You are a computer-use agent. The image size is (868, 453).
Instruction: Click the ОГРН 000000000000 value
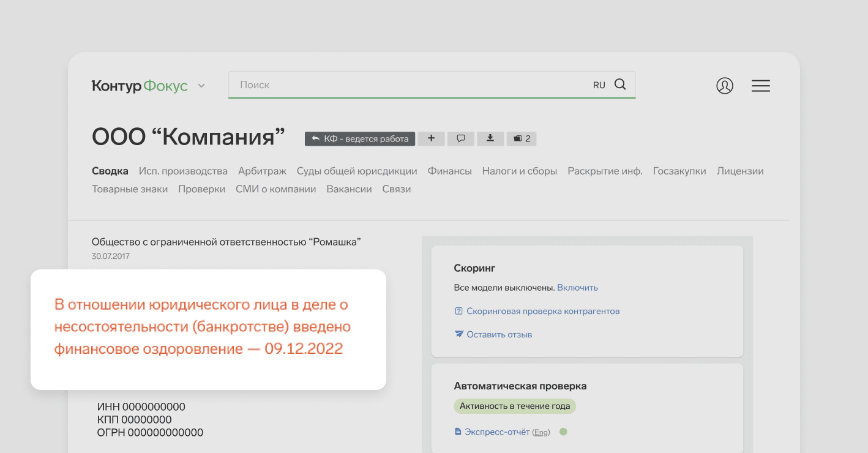[150, 433]
